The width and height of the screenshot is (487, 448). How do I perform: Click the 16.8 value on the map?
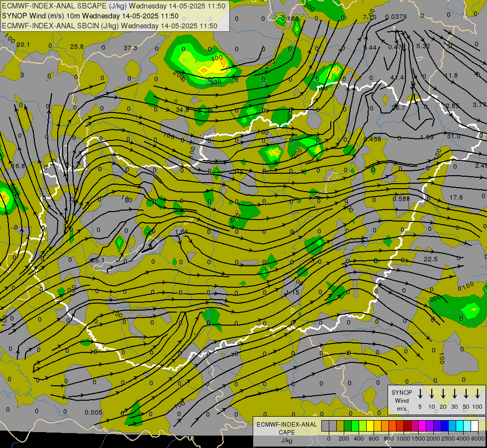click(18, 166)
